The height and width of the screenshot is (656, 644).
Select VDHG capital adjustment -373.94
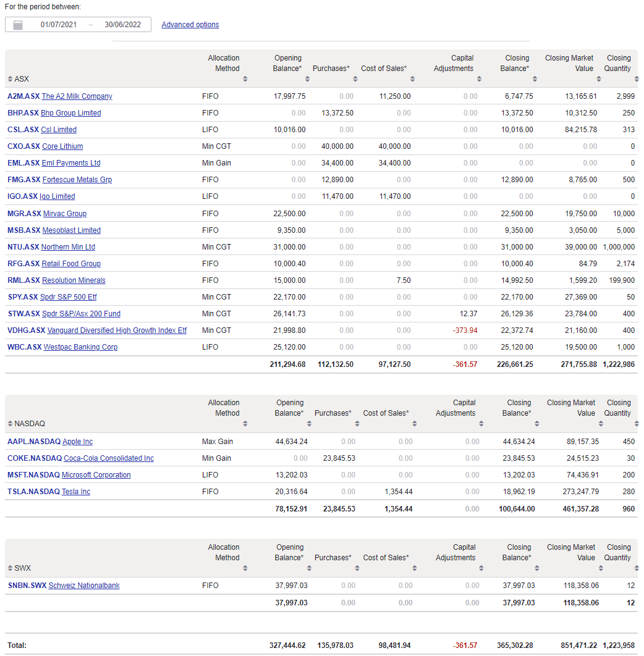pyautogui.click(x=465, y=330)
